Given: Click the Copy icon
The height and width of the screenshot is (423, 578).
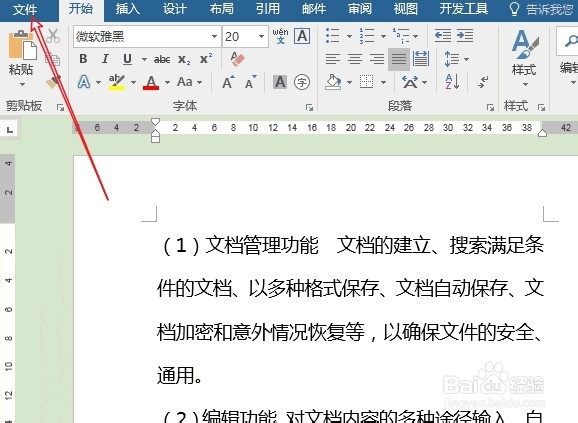Looking at the screenshot, I should pyautogui.click(x=53, y=59).
